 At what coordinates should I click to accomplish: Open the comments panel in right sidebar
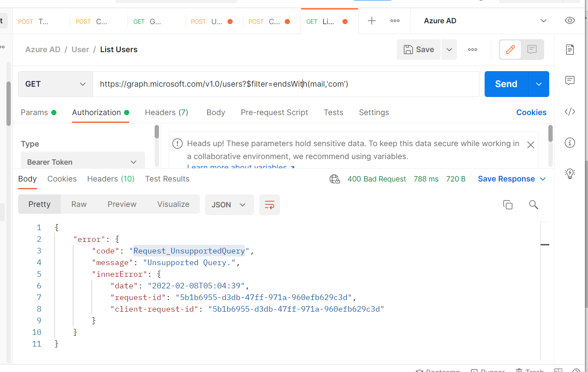click(x=569, y=80)
